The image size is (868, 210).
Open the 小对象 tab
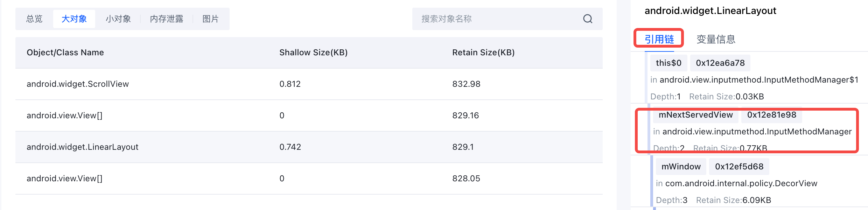pyautogui.click(x=118, y=19)
